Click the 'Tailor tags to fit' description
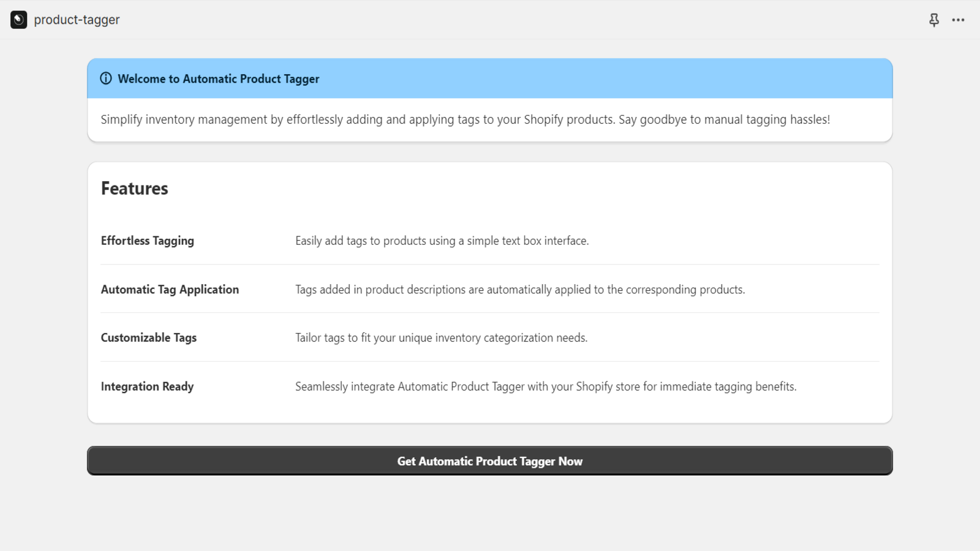This screenshot has width=980, height=551. pos(441,337)
